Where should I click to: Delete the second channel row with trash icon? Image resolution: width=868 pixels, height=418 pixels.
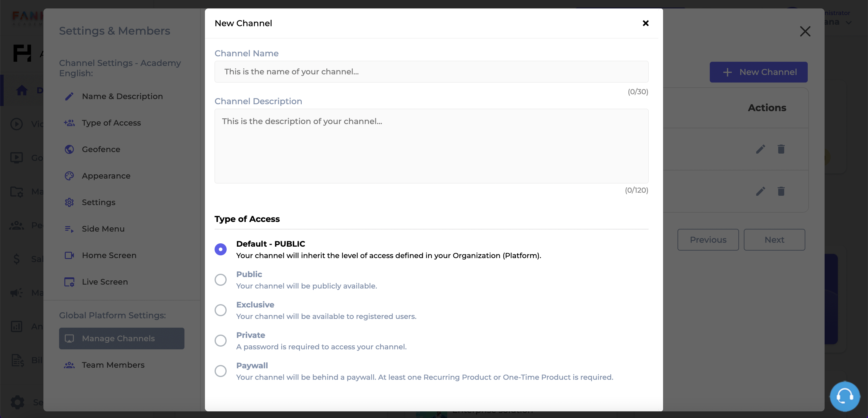(x=781, y=192)
